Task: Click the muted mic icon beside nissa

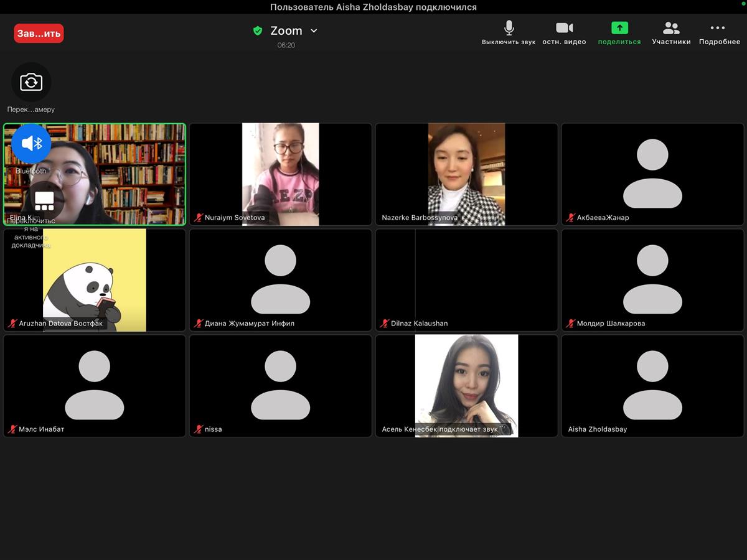Action: pos(199,429)
